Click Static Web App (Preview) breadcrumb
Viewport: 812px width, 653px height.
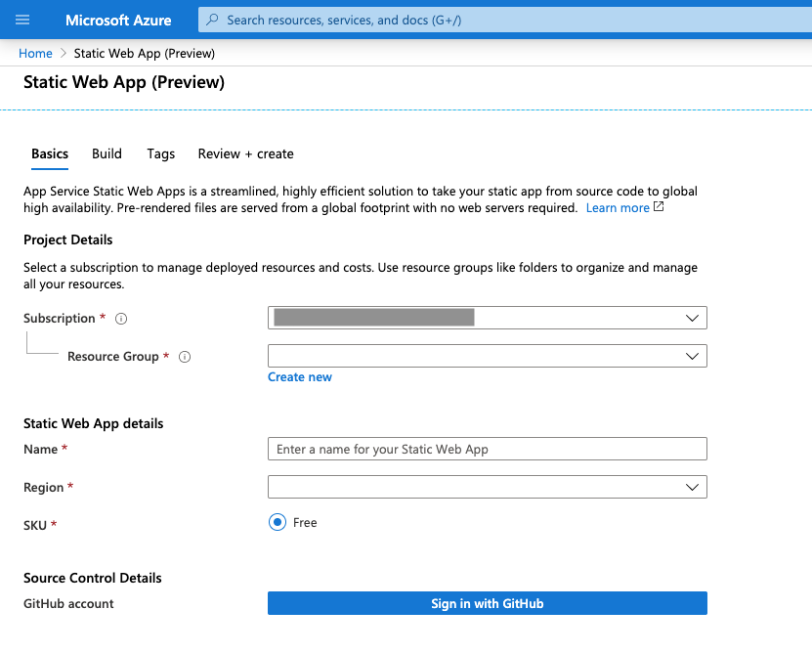pyautogui.click(x=144, y=54)
